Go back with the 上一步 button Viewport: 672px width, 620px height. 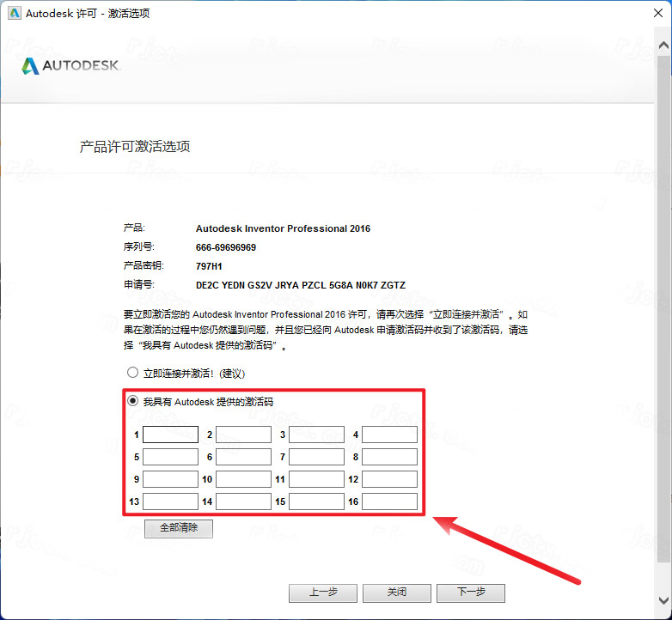[323, 593]
